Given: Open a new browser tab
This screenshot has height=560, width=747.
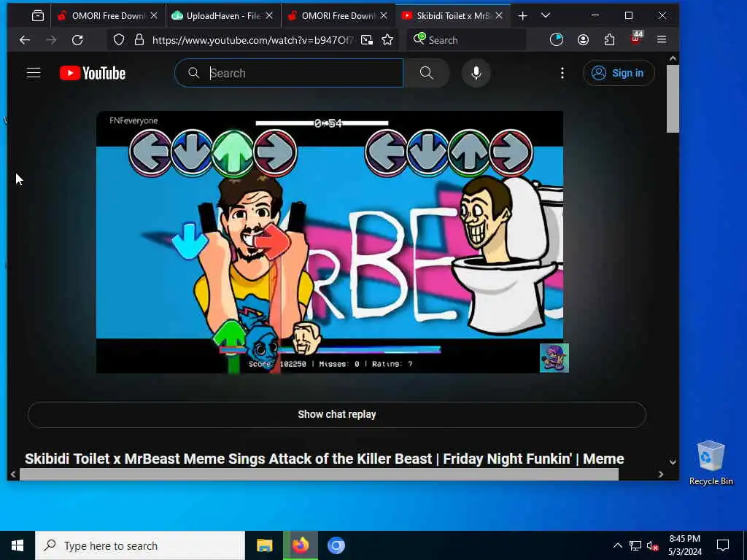Looking at the screenshot, I should (x=522, y=16).
